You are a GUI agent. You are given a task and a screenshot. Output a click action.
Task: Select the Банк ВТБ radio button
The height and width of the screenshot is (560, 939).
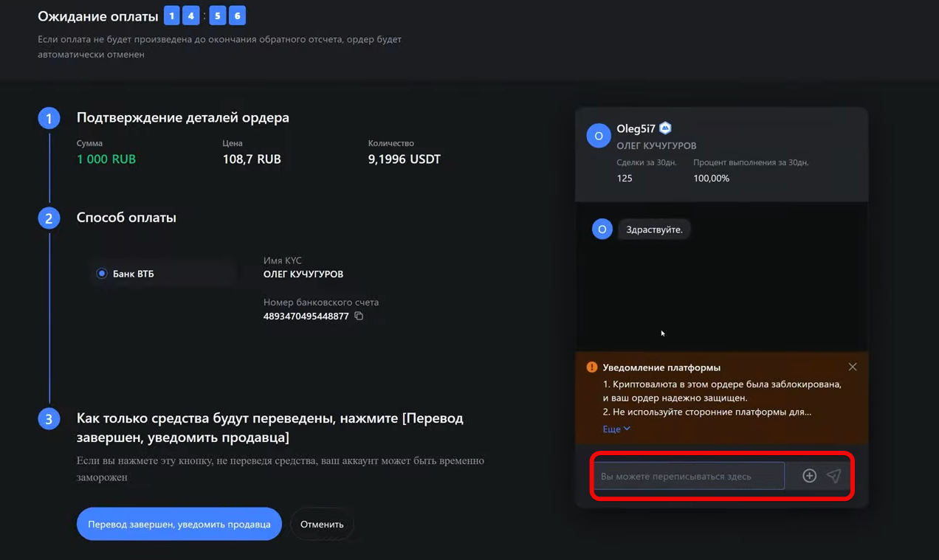[x=102, y=274]
